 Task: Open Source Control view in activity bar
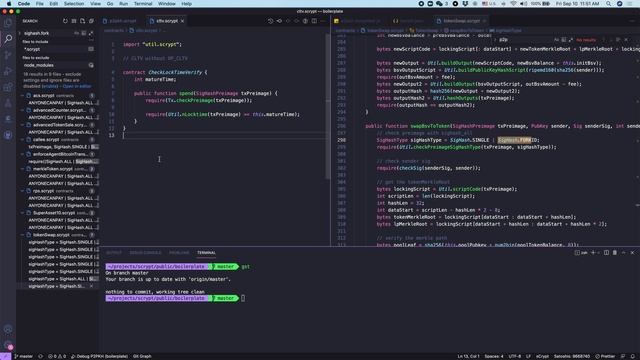pos(8,55)
